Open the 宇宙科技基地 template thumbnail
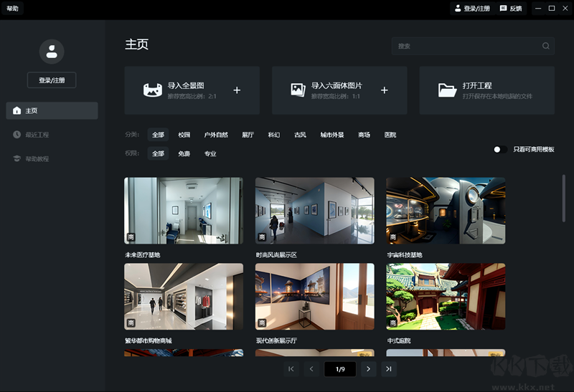The height and width of the screenshot is (392, 574). (x=446, y=211)
